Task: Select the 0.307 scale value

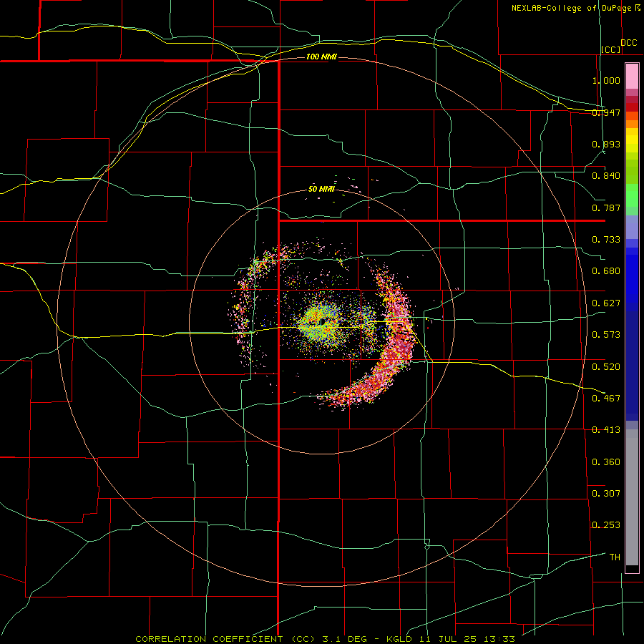Action: [606, 493]
